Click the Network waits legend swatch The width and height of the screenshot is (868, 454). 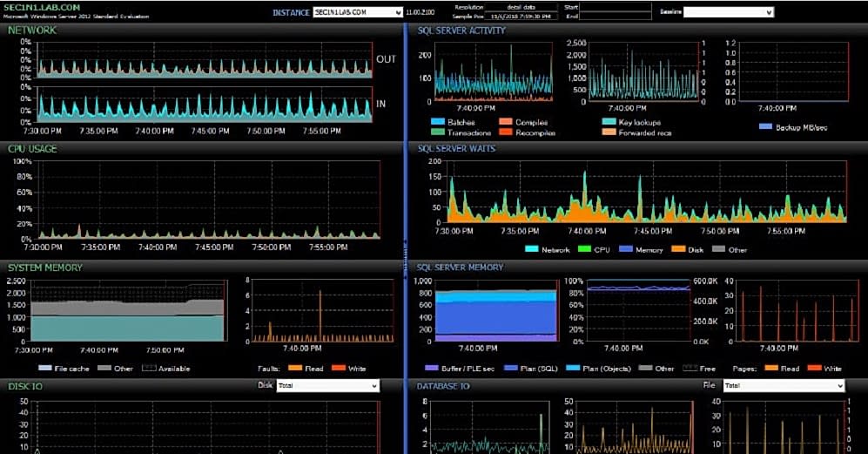[532, 250]
